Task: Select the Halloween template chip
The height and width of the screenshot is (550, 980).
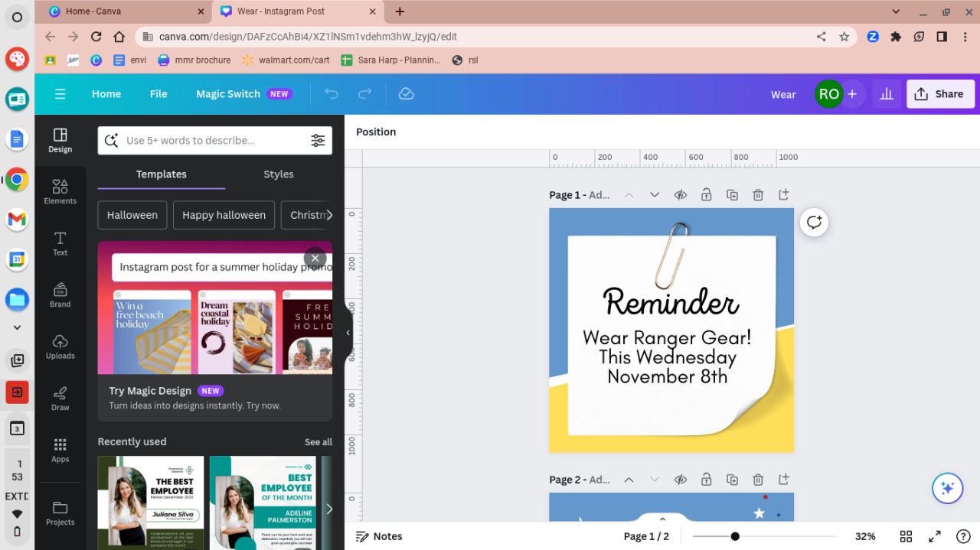Action: [132, 215]
